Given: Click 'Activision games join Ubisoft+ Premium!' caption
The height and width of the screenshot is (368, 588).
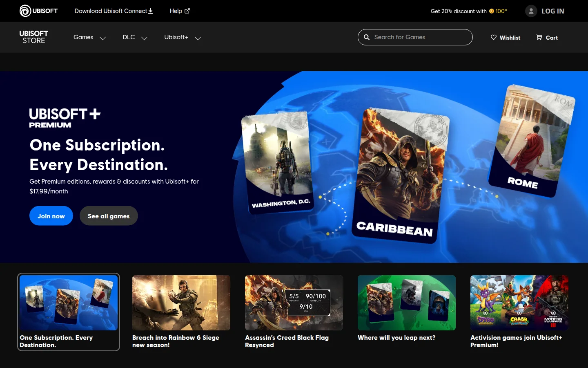Looking at the screenshot, I should coord(516,341).
